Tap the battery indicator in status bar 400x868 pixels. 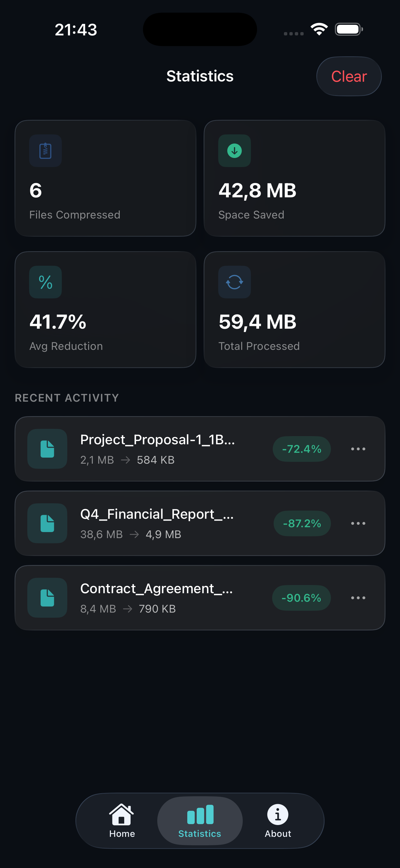pos(349,29)
